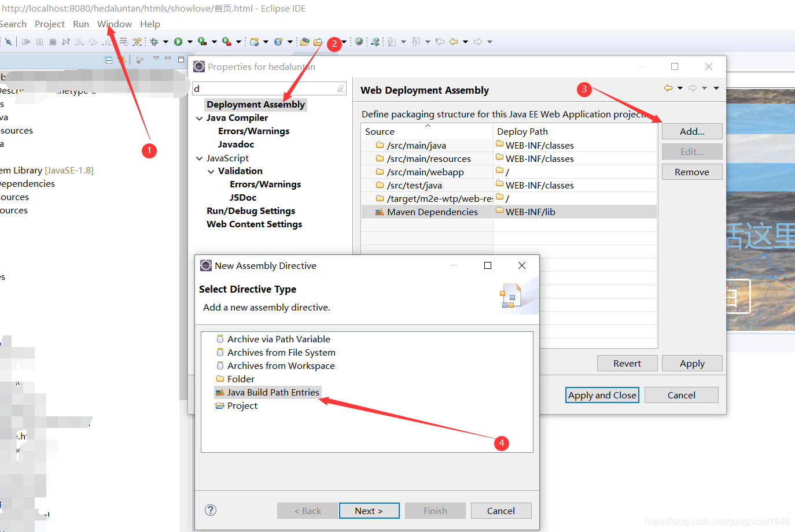
Task: Click Next > in New Assembly Directive
Action: (x=369, y=511)
